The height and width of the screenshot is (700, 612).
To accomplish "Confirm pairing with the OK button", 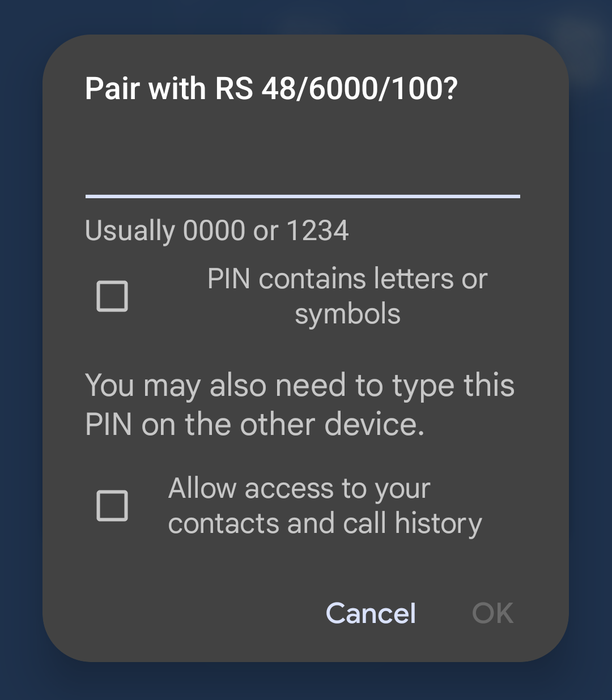I will (x=492, y=613).
